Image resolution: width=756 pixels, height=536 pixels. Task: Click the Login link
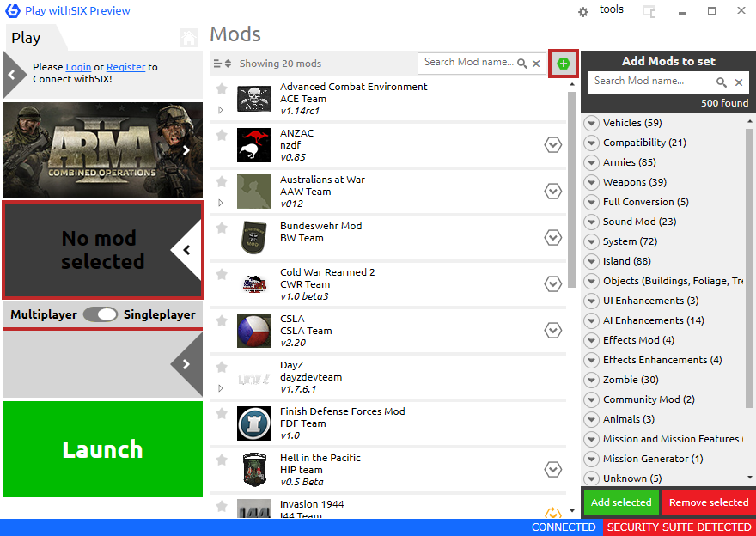78,67
